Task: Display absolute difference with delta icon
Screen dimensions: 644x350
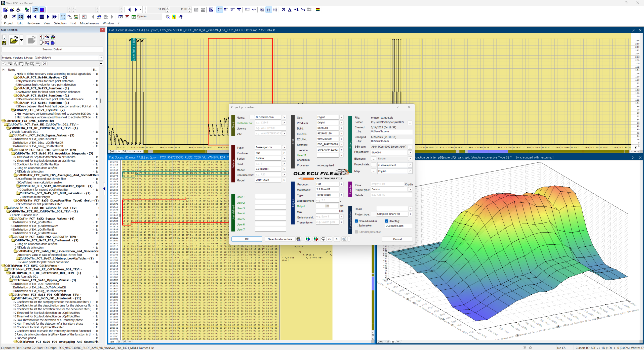Action: click(290, 10)
